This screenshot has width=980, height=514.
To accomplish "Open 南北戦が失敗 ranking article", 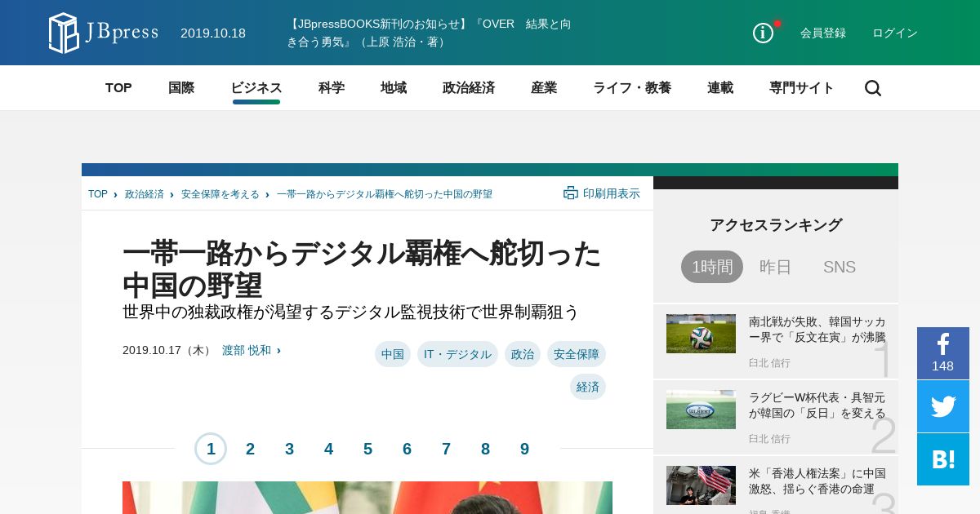I will 817,329.
